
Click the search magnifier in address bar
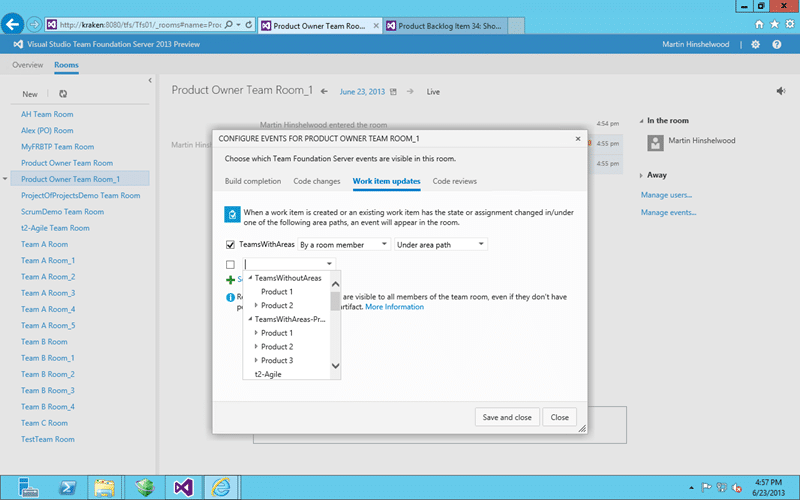click(229, 24)
